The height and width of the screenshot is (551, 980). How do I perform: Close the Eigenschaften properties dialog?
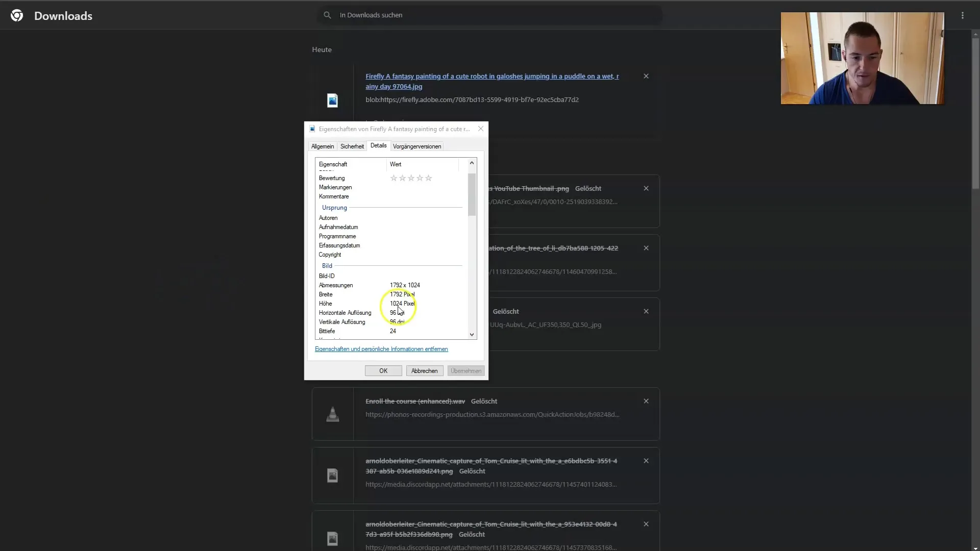(480, 129)
